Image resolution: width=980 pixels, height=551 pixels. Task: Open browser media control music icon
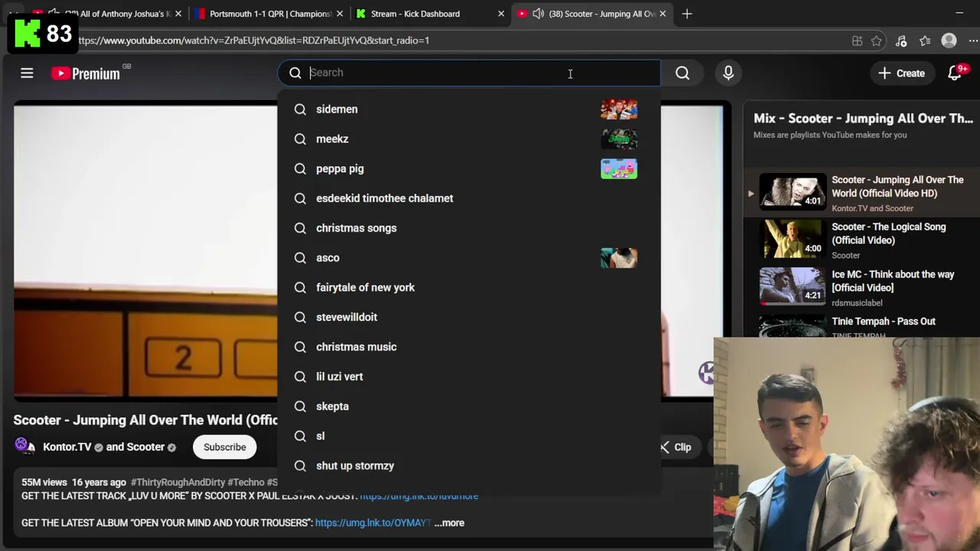pos(901,41)
